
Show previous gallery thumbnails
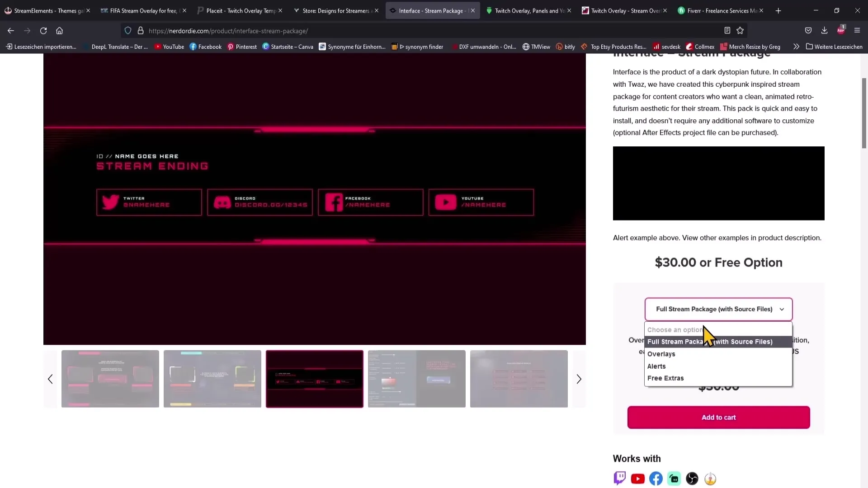(x=50, y=379)
